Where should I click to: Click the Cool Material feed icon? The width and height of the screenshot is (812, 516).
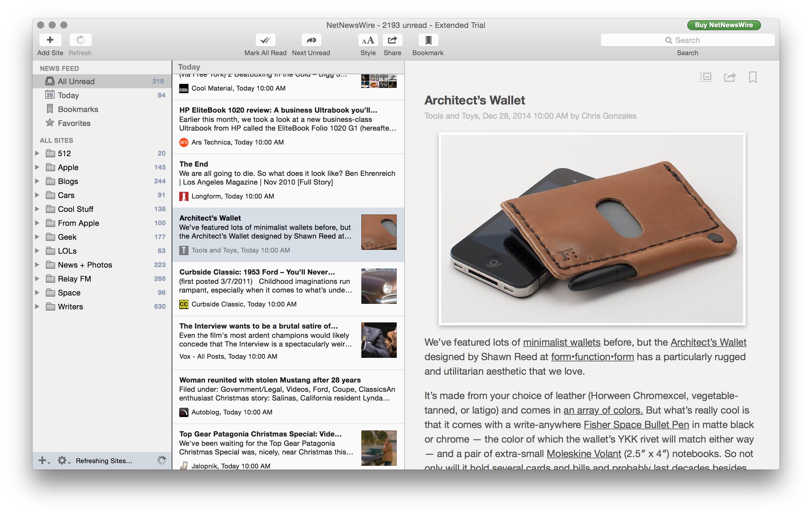(x=184, y=89)
